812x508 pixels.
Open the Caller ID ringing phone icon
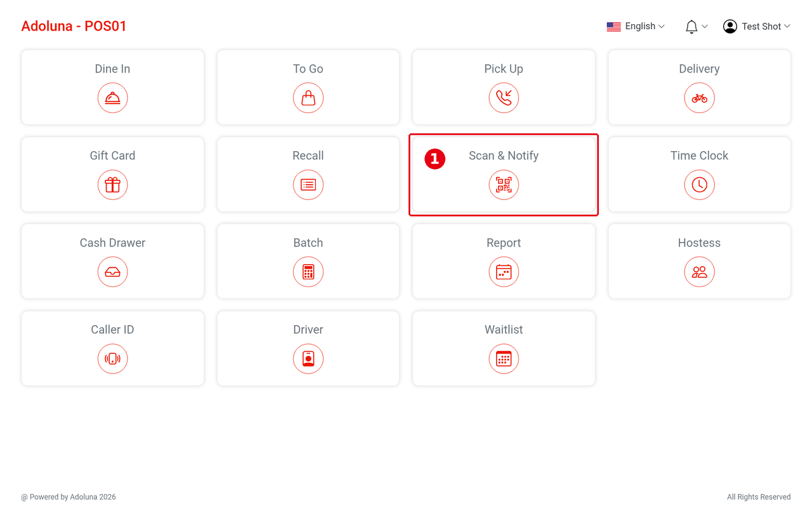click(112, 359)
